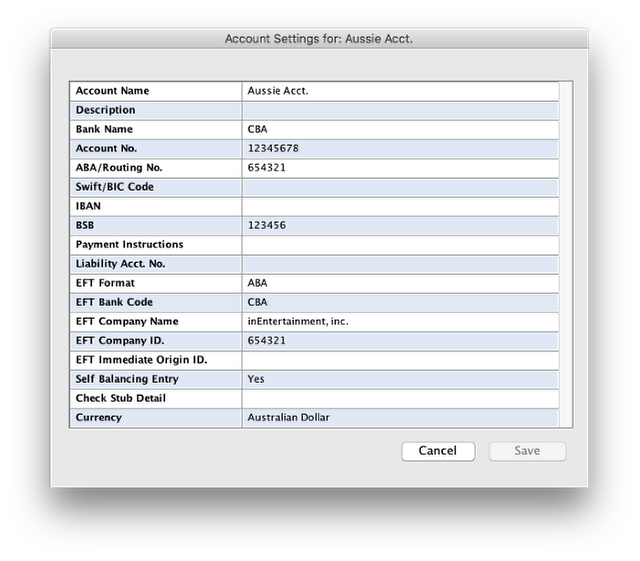This screenshot has height=561, width=640.
Task: Click the empty Check Stub Detail field
Action: click(399, 399)
